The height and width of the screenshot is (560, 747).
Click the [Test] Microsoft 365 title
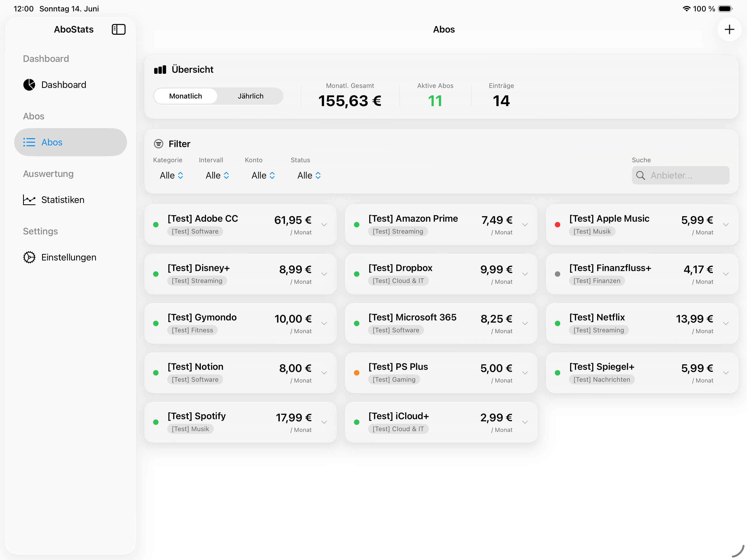pos(412,317)
